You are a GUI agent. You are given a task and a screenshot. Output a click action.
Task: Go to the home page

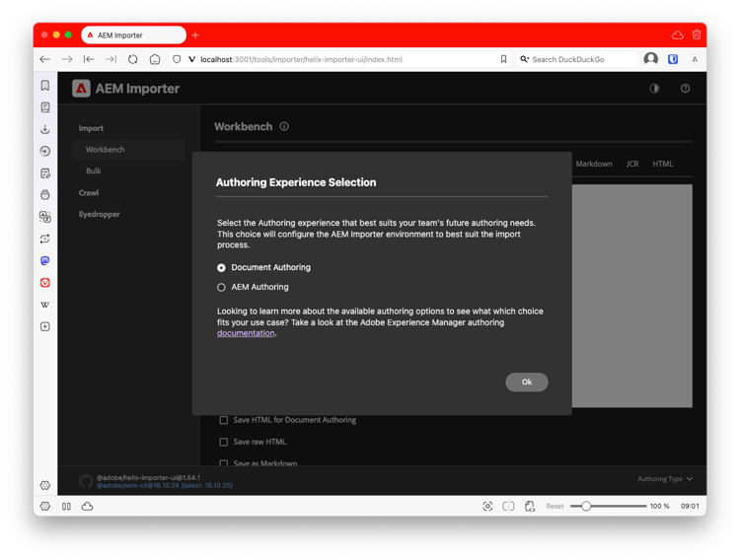tap(154, 59)
